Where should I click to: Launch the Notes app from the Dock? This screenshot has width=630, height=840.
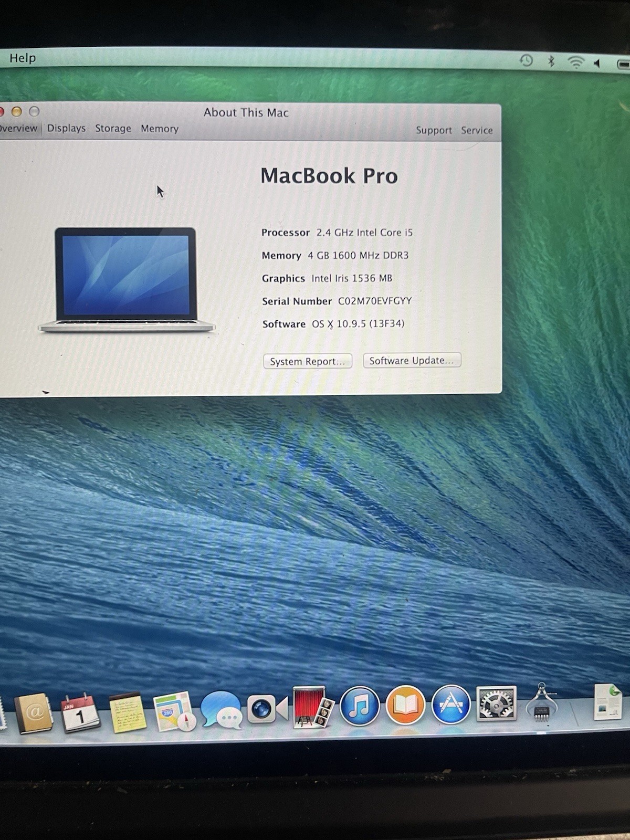[x=127, y=712]
